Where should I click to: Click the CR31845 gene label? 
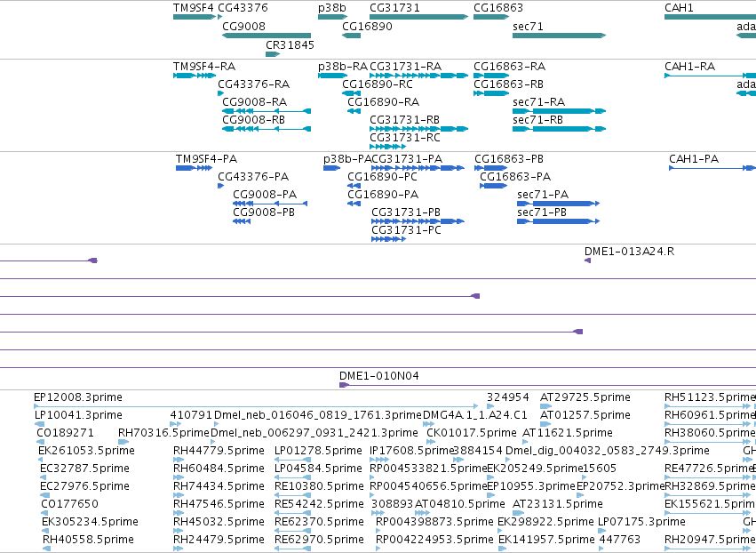[x=290, y=44]
